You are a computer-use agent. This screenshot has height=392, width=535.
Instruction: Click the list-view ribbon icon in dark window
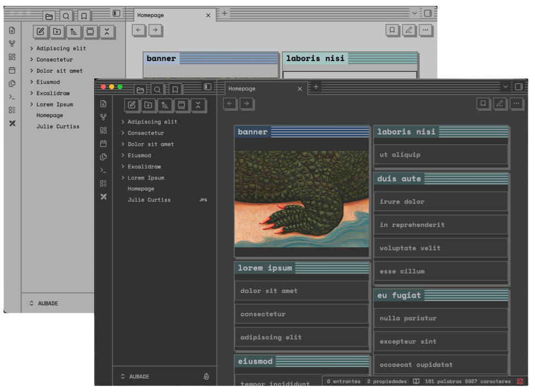tap(103, 184)
